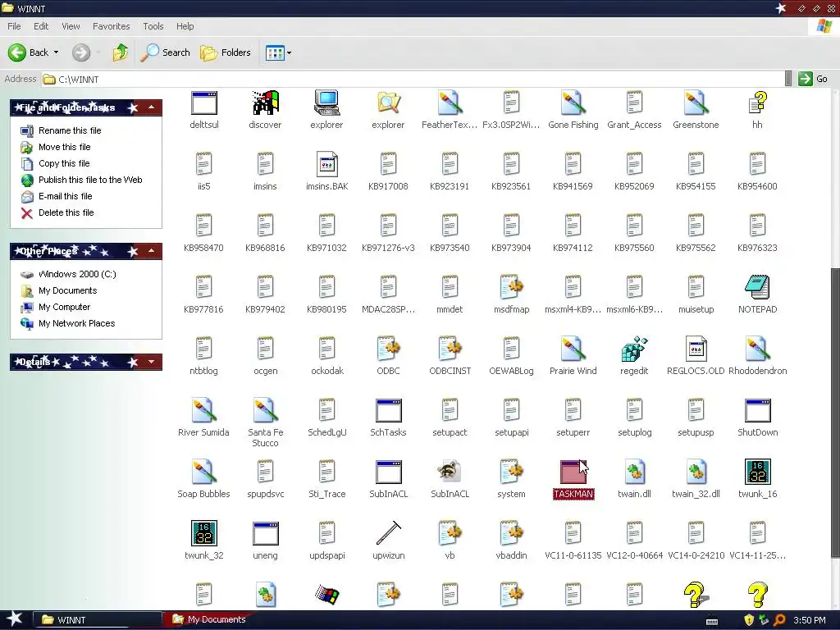Select the SchTasks file icon

[x=388, y=410]
